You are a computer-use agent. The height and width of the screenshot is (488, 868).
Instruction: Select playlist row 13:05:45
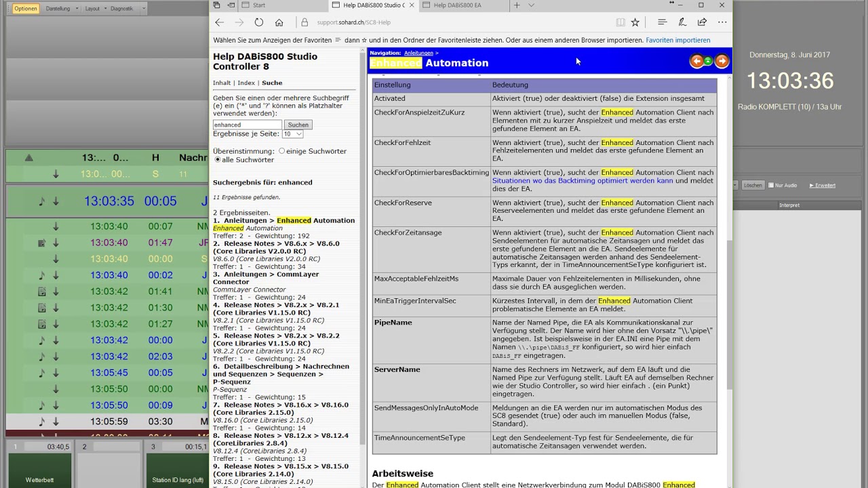[x=107, y=373]
